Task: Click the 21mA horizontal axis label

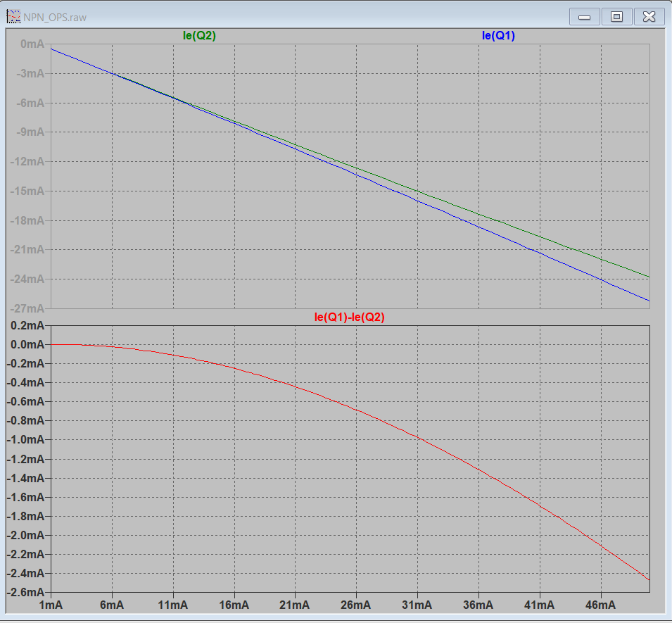Action: tap(295, 605)
